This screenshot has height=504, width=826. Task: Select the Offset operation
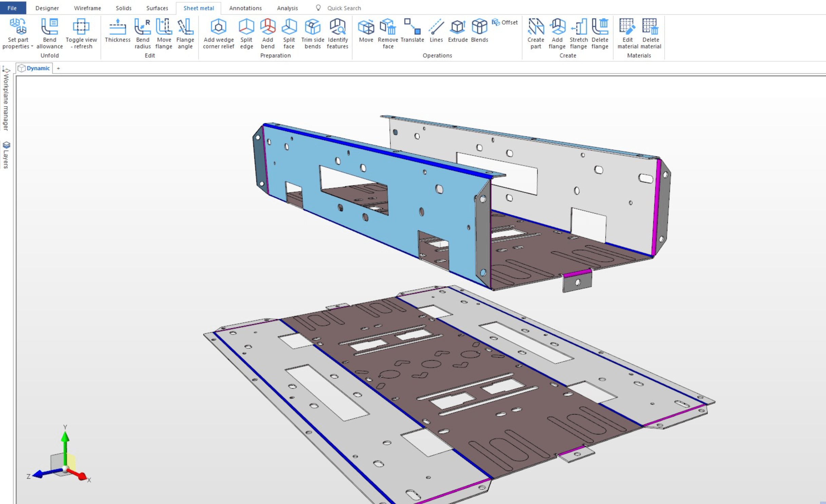coord(505,22)
